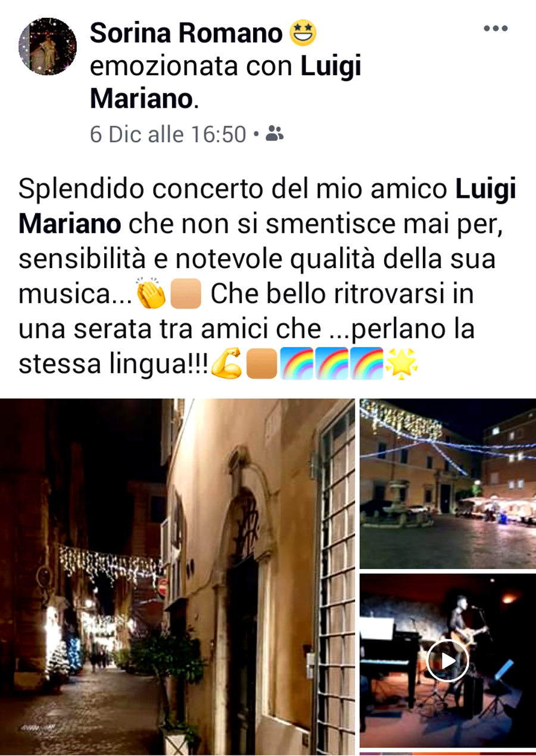Open the post timestamp 6 Dic alle 16:50
536x756 pixels.
pyautogui.click(x=168, y=134)
